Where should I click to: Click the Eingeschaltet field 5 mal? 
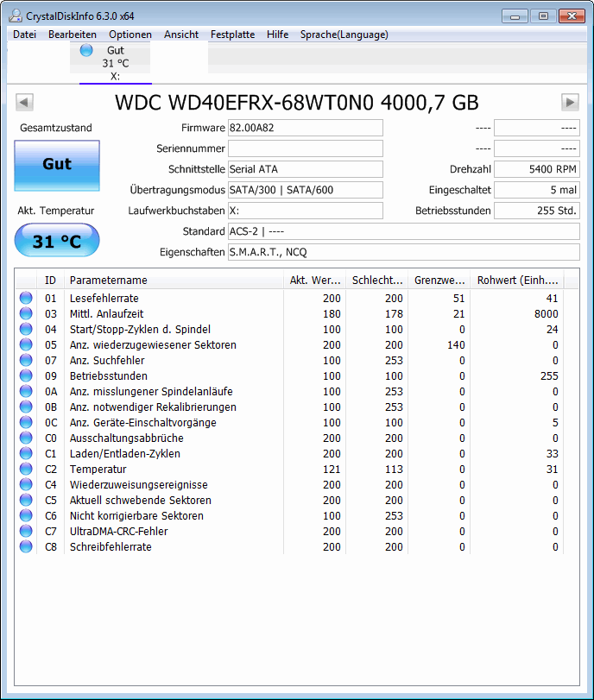(537, 190)
